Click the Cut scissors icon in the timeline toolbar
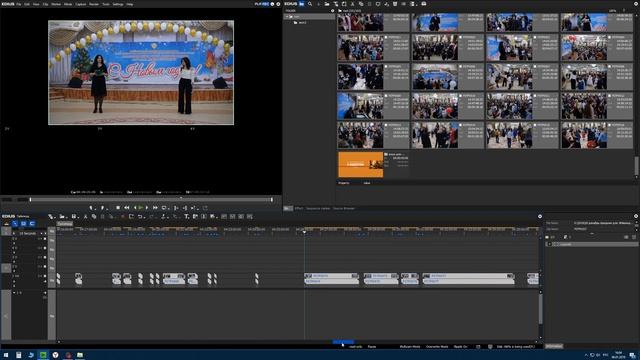Screen dimensions: 640x360 (85, 216)
